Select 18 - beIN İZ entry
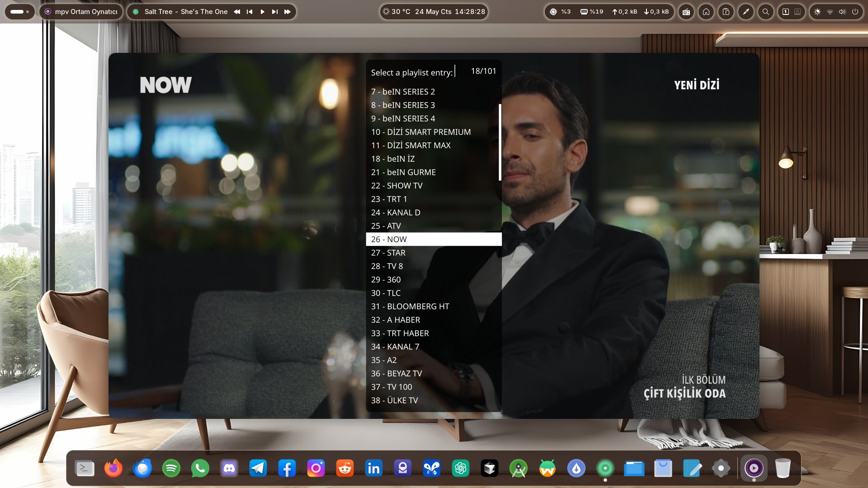 pos(434,159)
